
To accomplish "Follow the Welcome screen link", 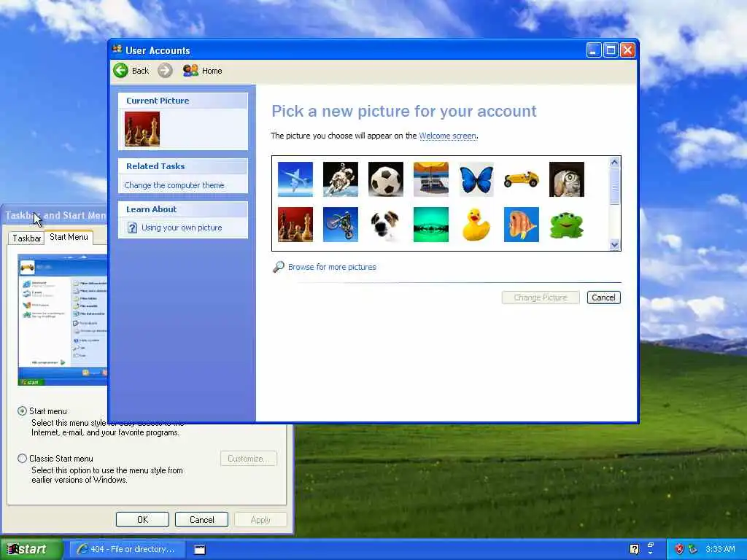I will click(447, 136).
